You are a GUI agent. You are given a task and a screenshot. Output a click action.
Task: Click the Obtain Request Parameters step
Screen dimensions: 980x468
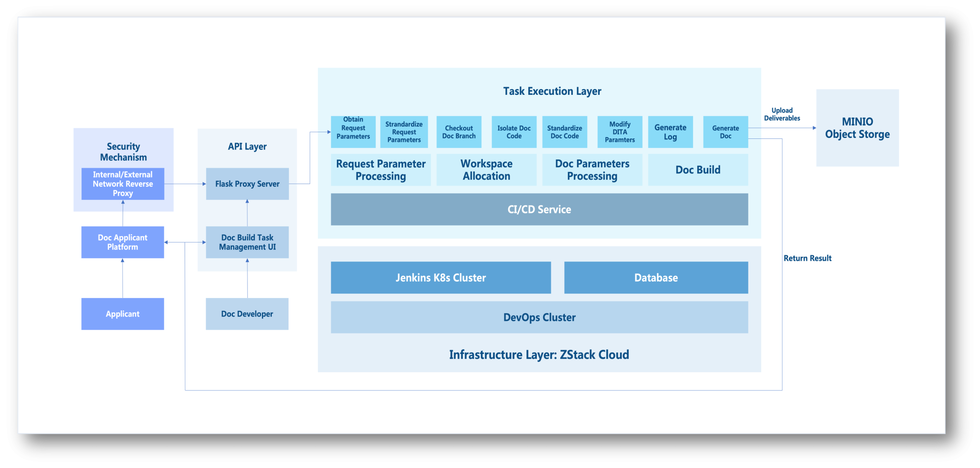(353, 132)
